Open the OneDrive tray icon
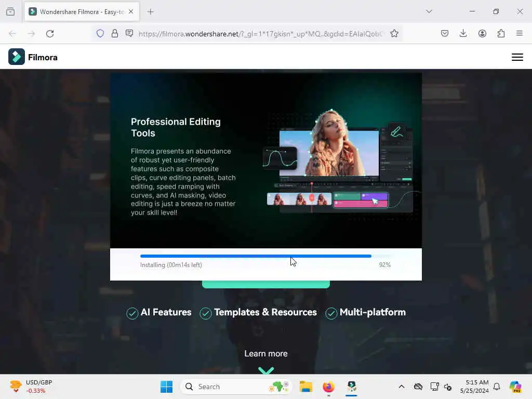 (418, 387)
